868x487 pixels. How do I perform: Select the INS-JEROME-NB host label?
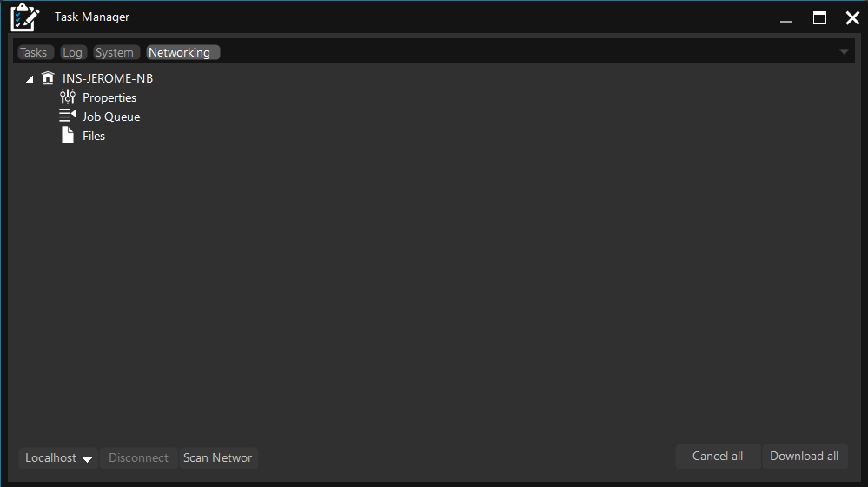point(108,78)
